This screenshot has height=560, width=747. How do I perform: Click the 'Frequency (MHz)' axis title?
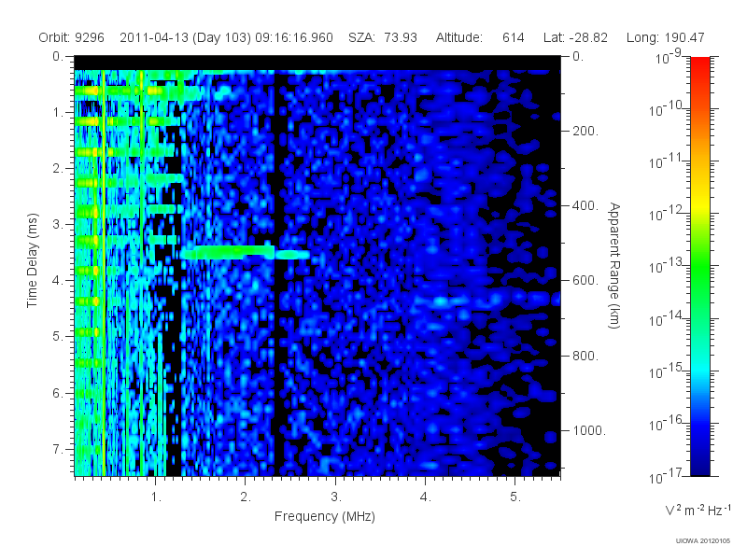325,516
